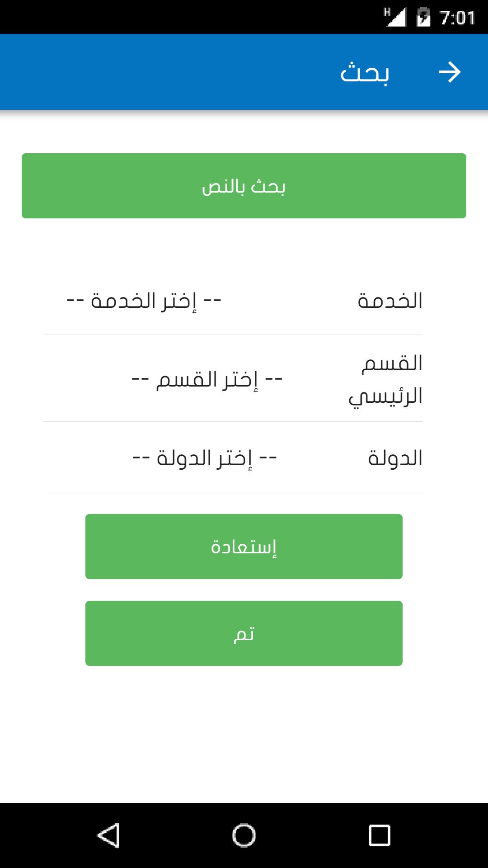Viewport: 488px width, 868px height.
Task: Tap the battery charging icon
Action: click(x=423, y=18)
